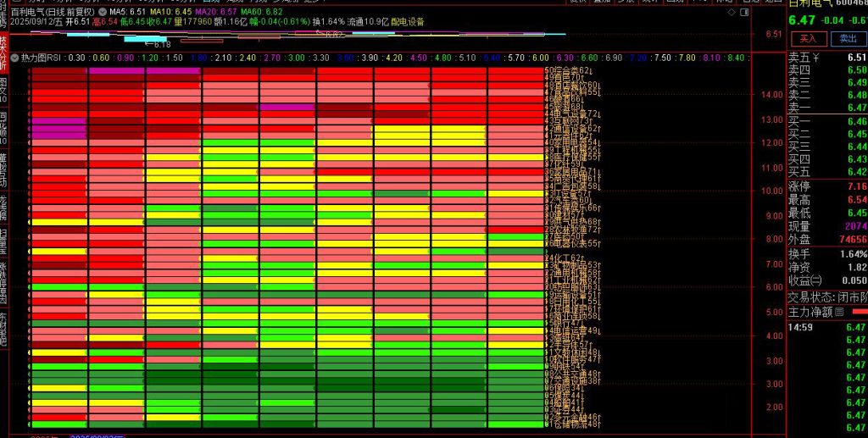
Task: Select the 热力图RSI indicator label
Action: click(40, 58)
